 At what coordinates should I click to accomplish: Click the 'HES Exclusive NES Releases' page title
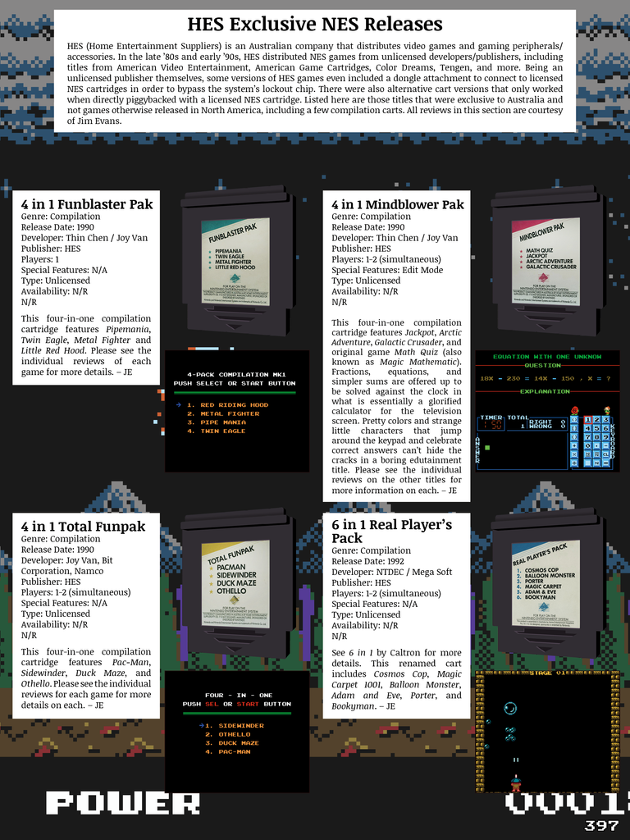point(315,24)
